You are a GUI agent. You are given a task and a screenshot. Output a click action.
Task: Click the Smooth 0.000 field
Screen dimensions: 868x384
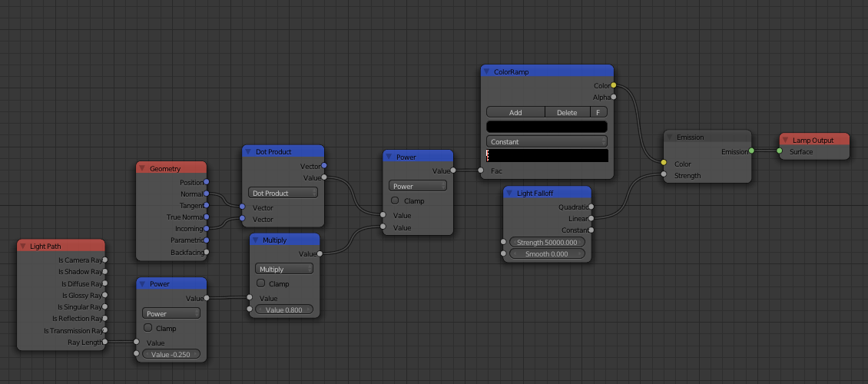[x=547, y=254]
